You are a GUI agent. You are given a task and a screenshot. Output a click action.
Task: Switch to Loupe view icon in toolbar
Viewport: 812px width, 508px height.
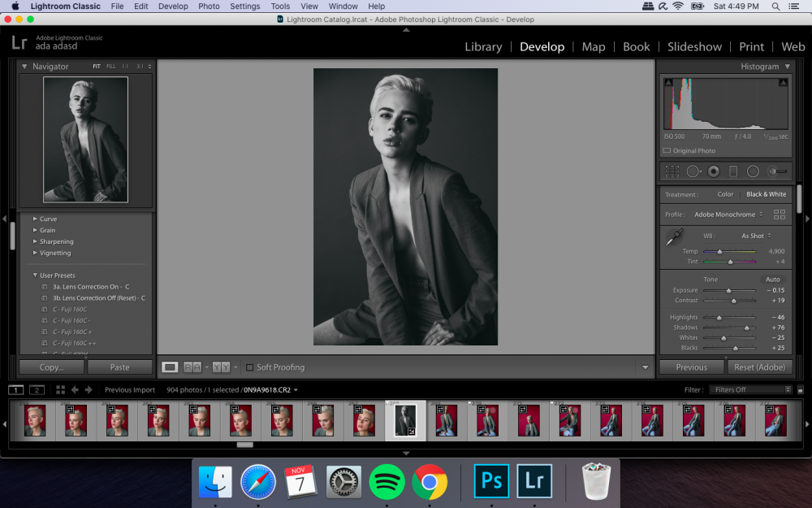point(170,367)
